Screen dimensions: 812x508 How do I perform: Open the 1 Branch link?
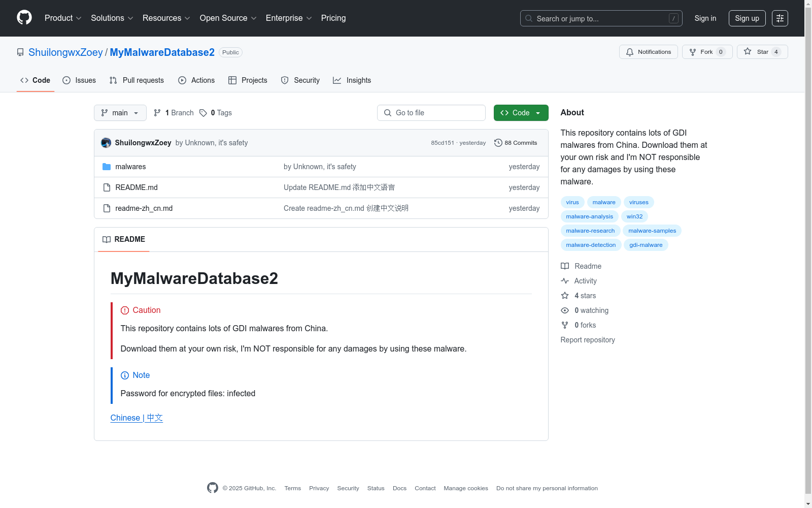tap(174, 113)
